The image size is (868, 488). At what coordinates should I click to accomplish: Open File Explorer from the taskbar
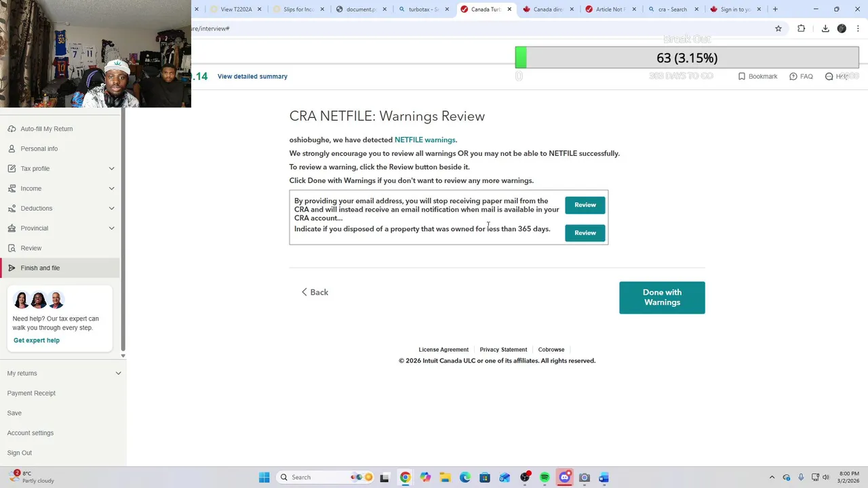coord(445,477)
